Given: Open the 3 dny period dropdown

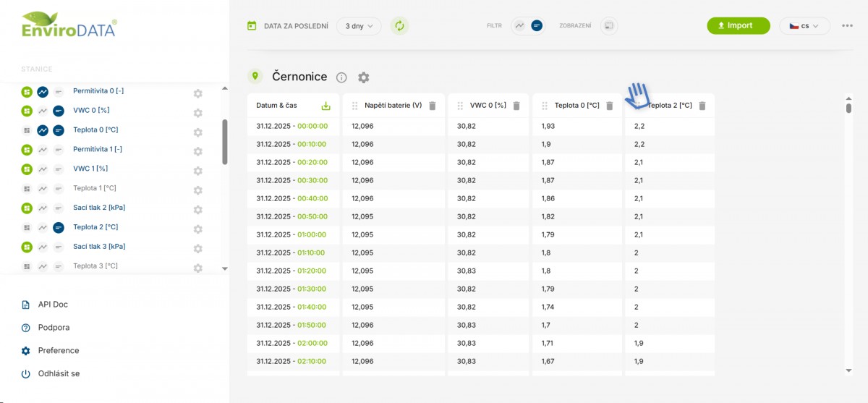Looking at the screenshot, I should coord(359,26).
